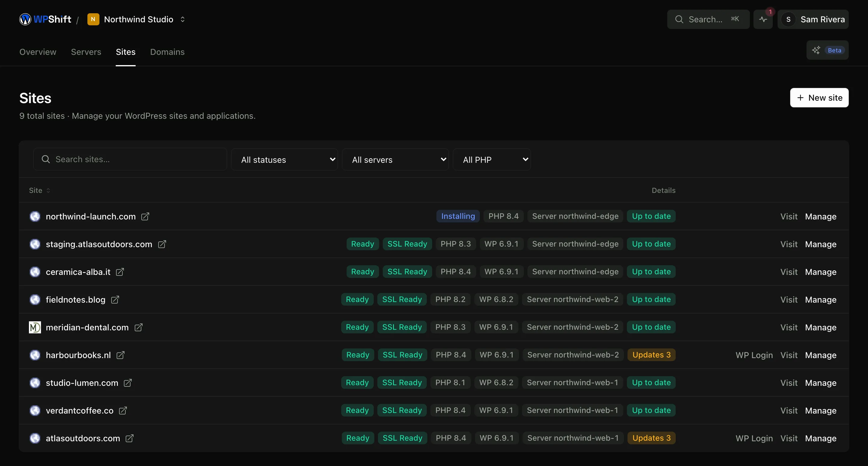Image resolution: width=868 pixels, height=466 pixels.
Task: Manage the fieldnotes.blog site
Action: [x=820, y=300]
